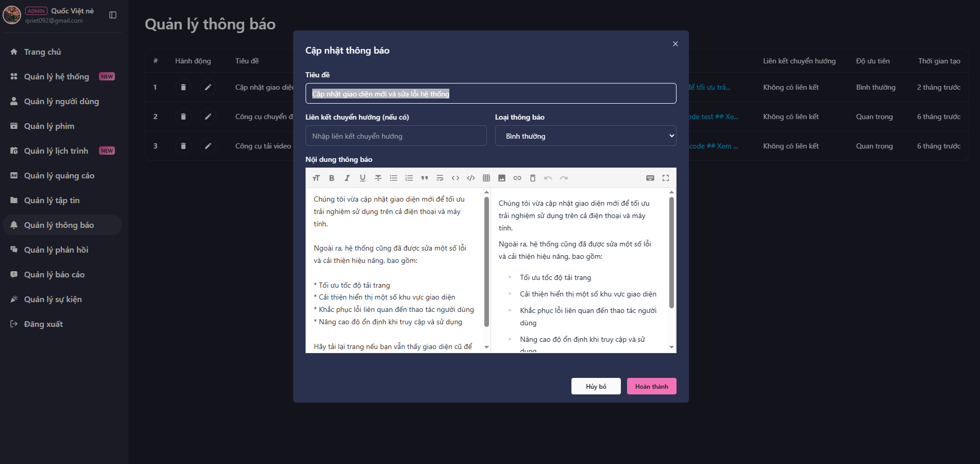Open Quản lý hệ thống menu
Image resolution: width=980 pixels, height=464 pixels.
pos(62,76)
